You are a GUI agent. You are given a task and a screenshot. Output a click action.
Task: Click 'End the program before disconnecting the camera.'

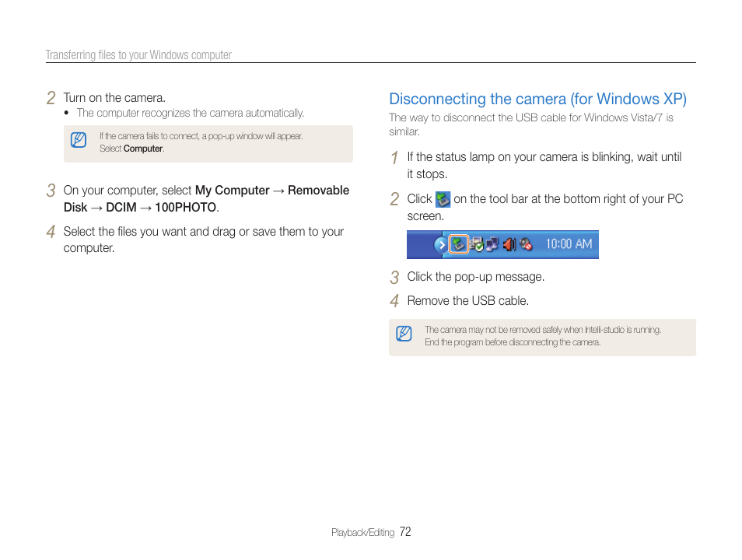(x=513, y=342)
